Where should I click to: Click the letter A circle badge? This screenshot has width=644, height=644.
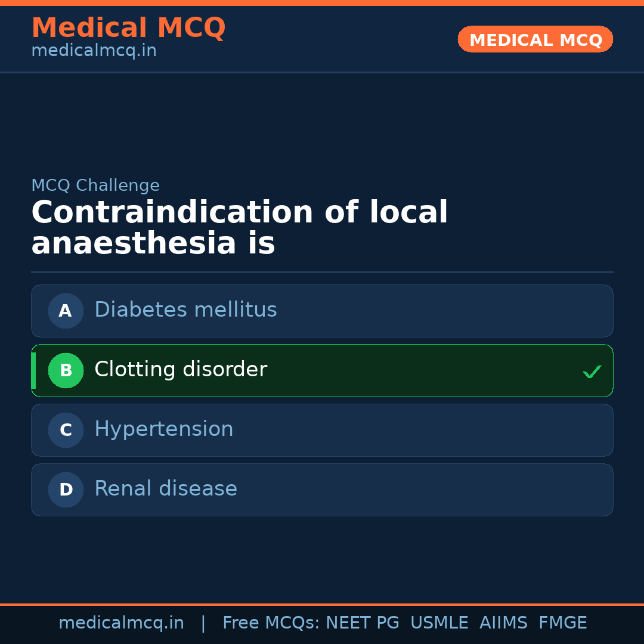click(66, 311)
